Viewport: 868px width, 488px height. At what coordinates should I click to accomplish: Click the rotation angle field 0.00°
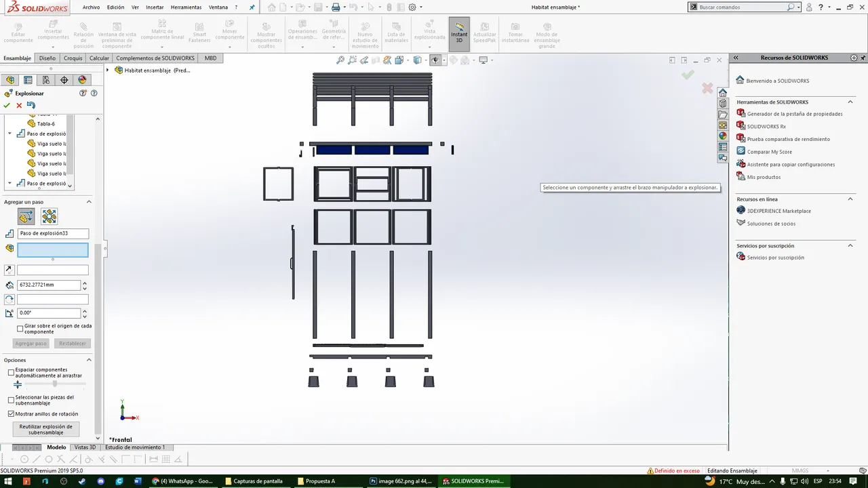(49, 312)
